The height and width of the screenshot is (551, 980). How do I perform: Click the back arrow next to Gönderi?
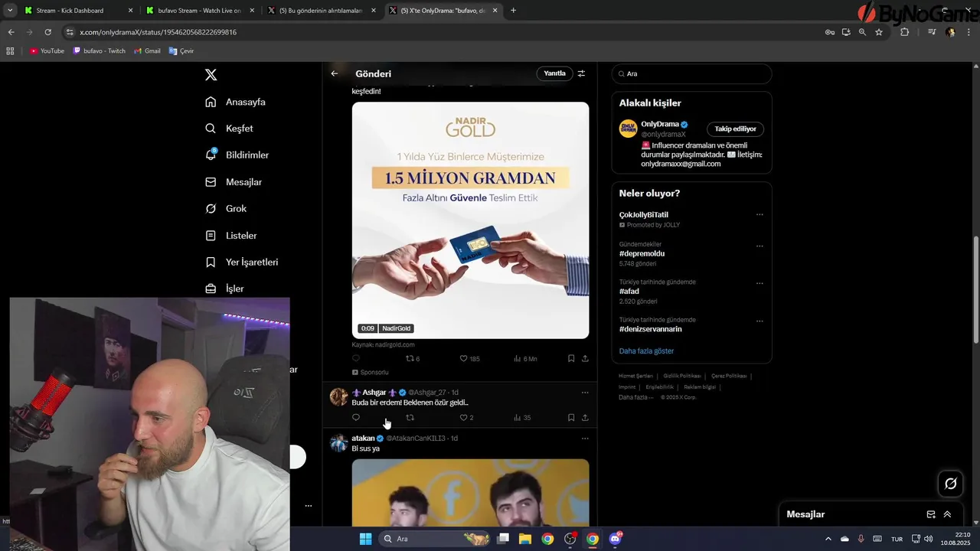[335, 73]
